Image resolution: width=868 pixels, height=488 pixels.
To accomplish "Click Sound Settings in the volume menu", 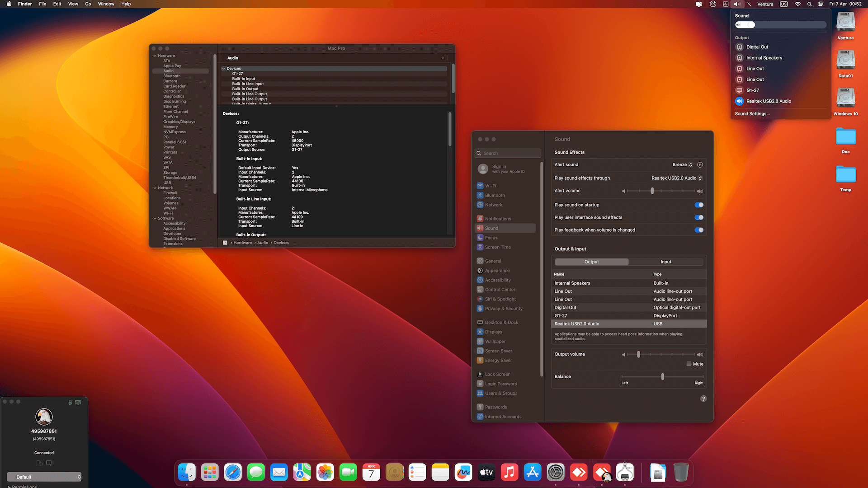I will [752, 113].
